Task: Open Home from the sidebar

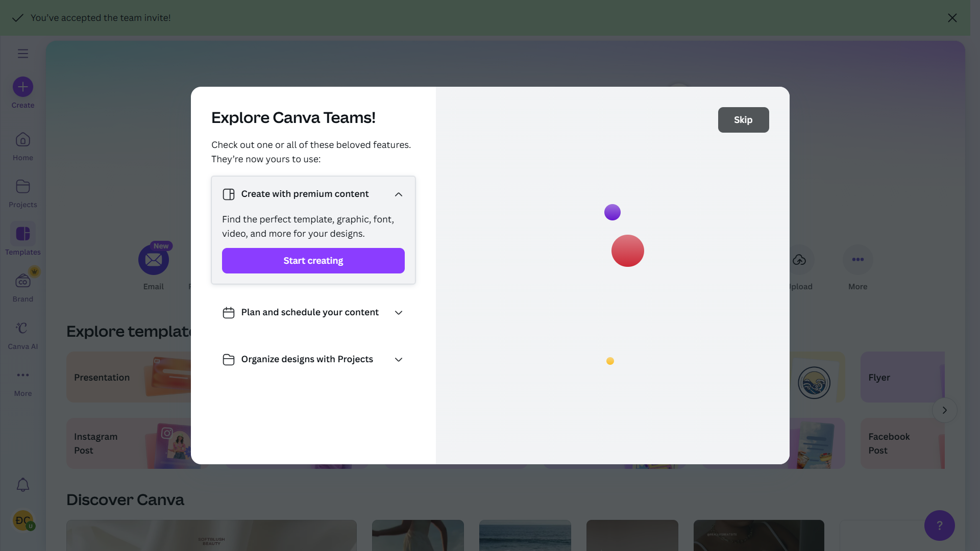Action: [x=23, y=140]
